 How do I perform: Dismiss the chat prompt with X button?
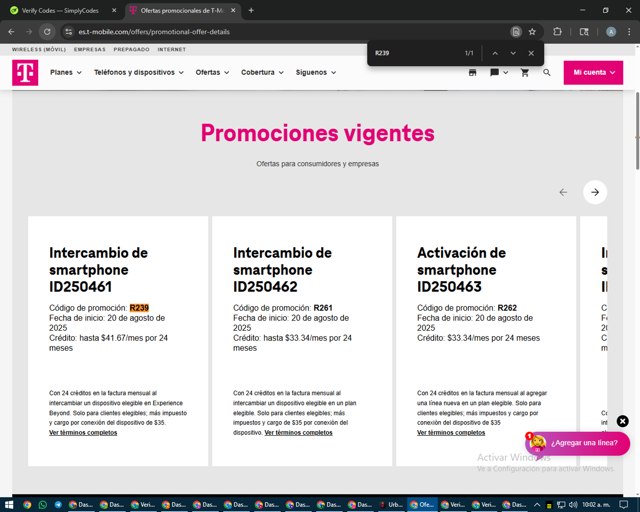(x=622, y=421)
